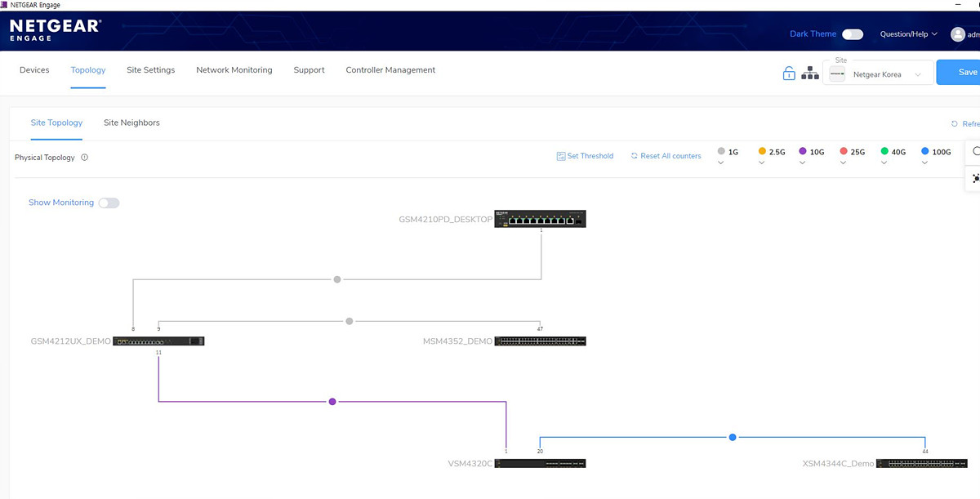Viewport: 980px width, 499px height.
Task: Expand the chevron under 2.5G legend
Action: pyautogui.click(x=762, y=163)
